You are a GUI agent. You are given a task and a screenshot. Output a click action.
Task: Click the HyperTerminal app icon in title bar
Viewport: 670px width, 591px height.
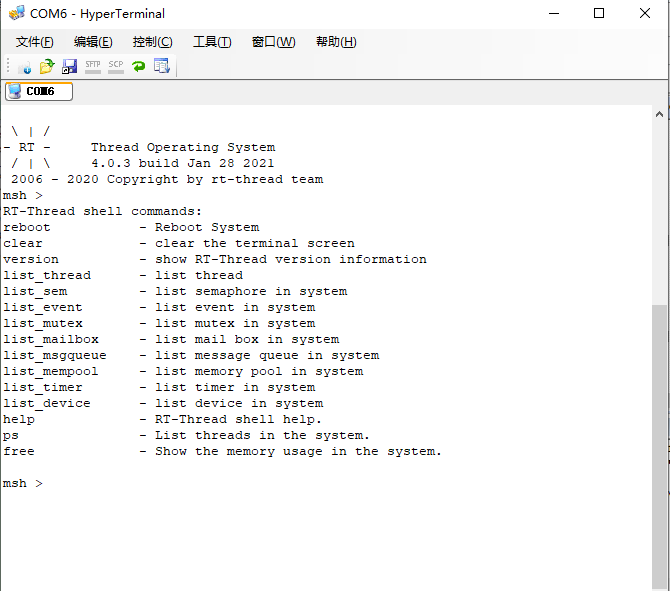[17, 13]
